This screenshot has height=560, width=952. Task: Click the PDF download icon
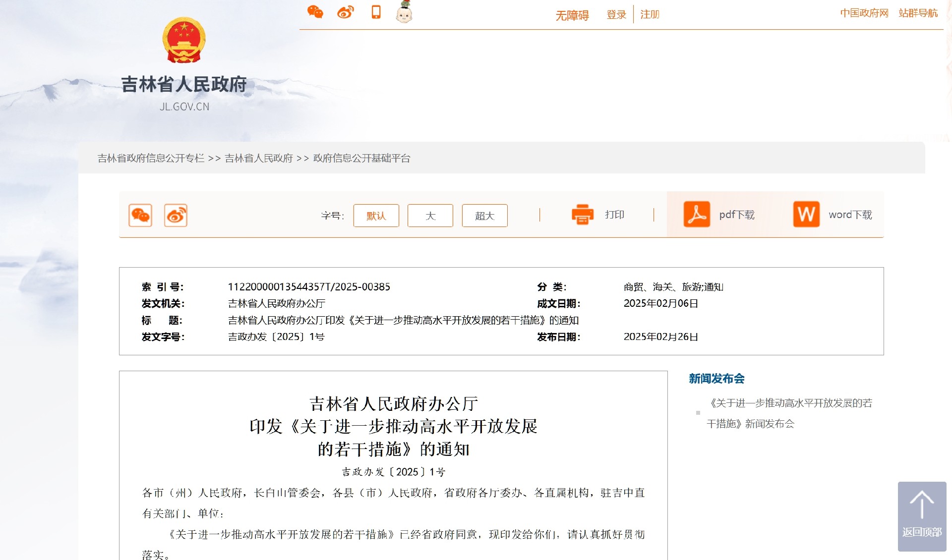tap(697, 215)
